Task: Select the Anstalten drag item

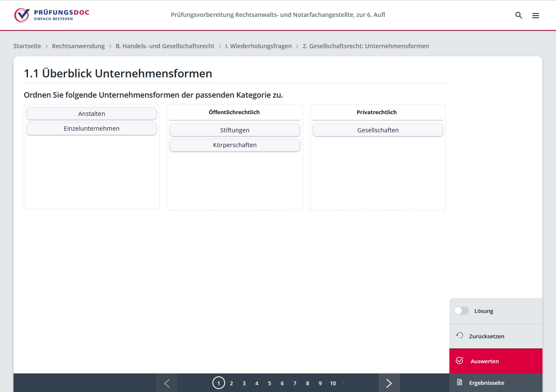Action: [x=91, y=114]
